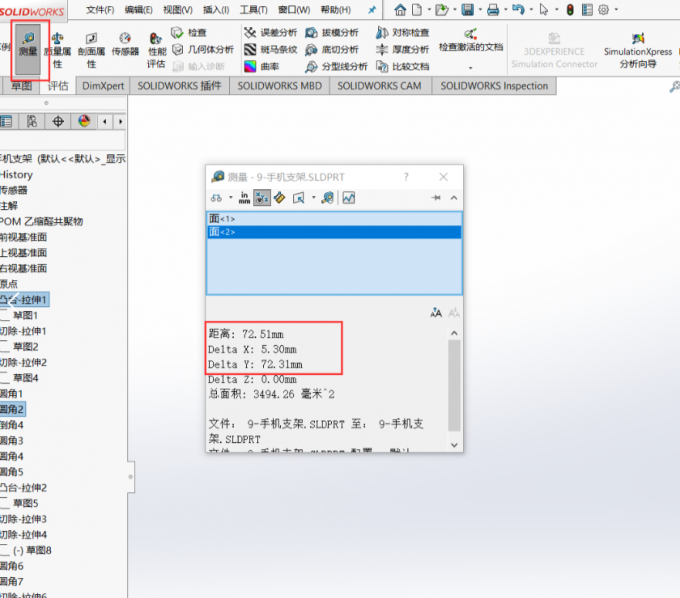Expand the XYZ relative-to dropdown arrow

tap(313, 198)
